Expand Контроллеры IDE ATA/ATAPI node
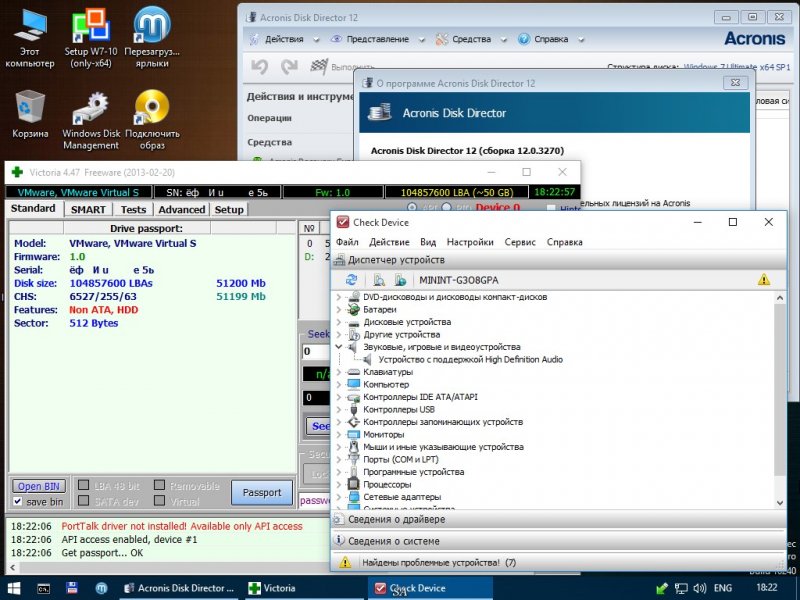The height and width of the screenshot is (600, 800). (338, 397)
